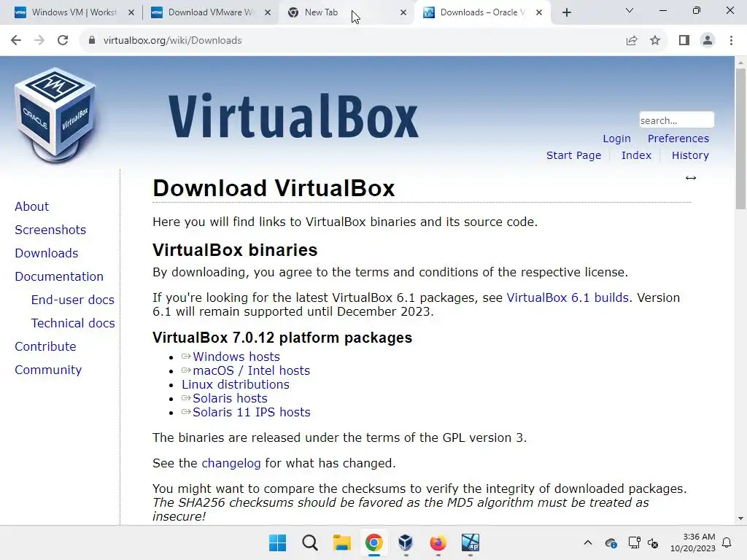The image size is (747, 560).
Task: Click the cloud sync tray icon
Action: (x=611, y=542)
